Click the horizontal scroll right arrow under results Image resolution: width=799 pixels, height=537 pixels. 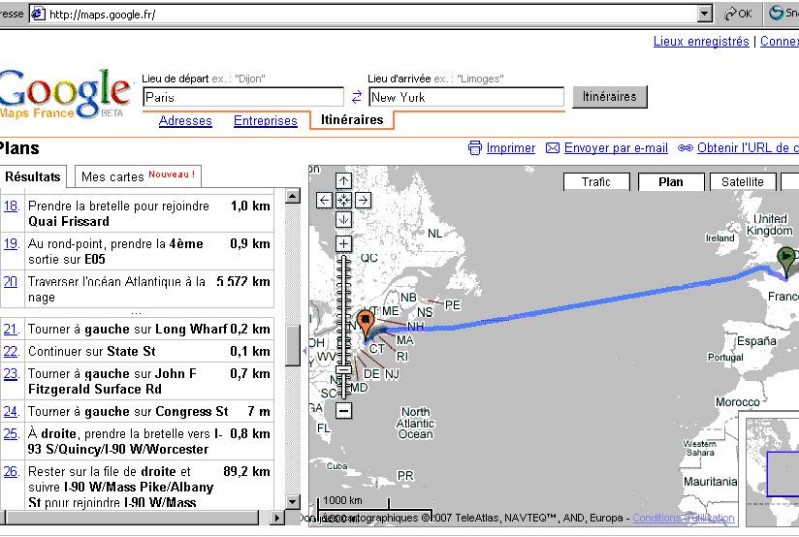pyautogui.click(x=276, y=518)
